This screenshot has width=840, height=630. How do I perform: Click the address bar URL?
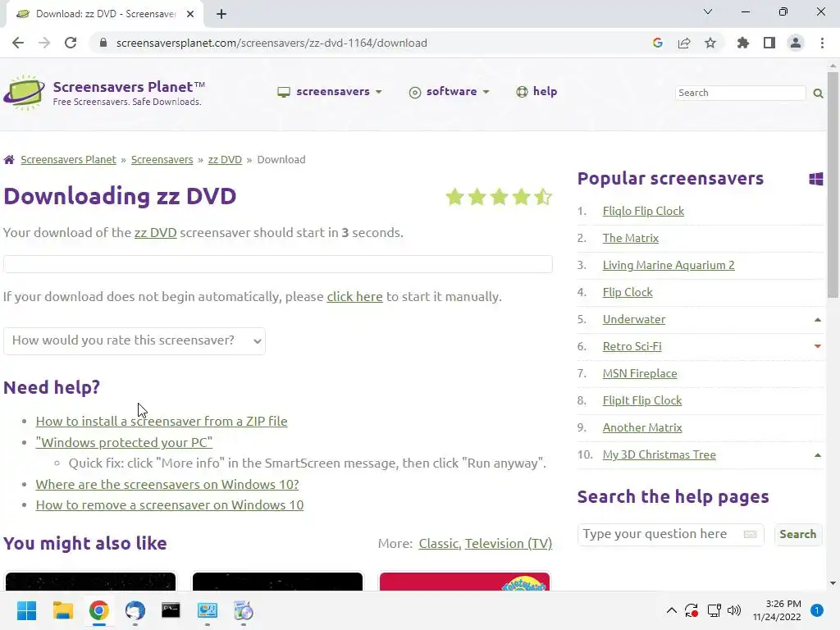tap(271, 43)
